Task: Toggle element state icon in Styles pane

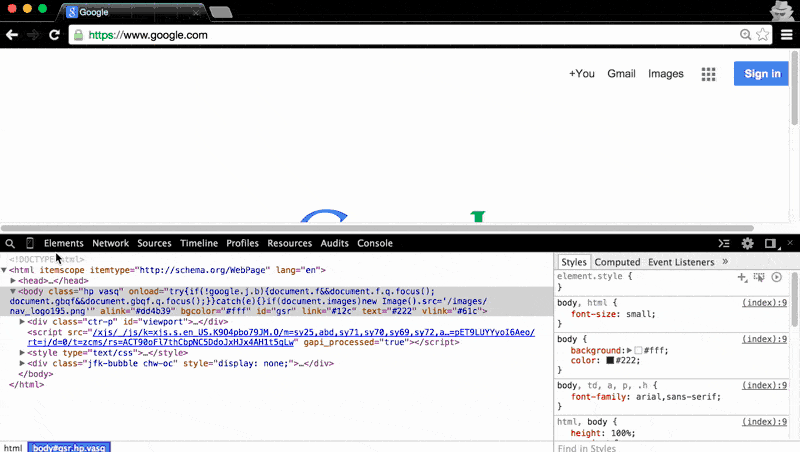Action: point(759,277)
